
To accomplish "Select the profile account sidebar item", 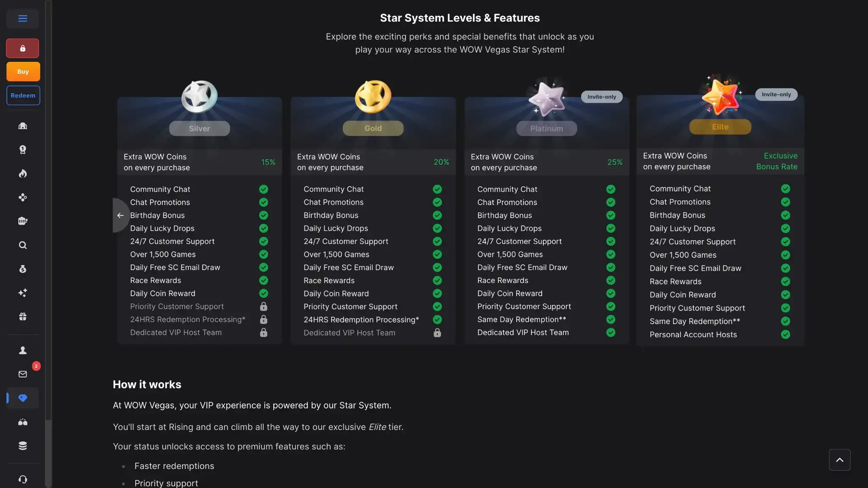I will click(x=23, y=350).
